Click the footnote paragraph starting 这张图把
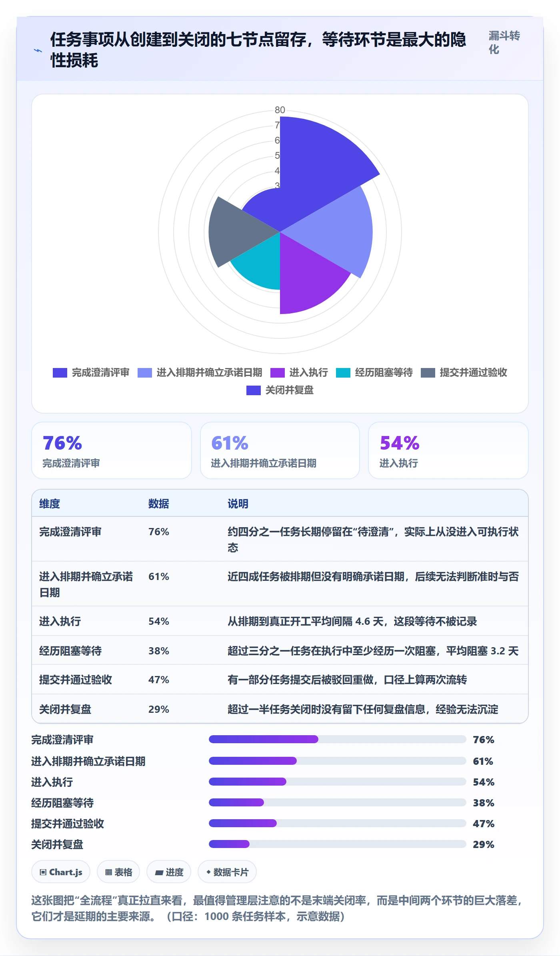Viewport: 560px width, 956px height. coord(278,908)
